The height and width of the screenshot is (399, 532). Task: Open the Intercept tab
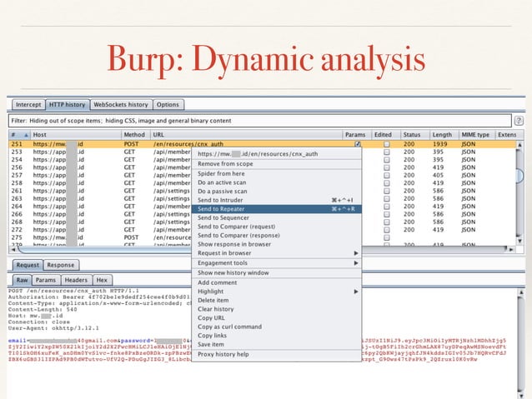coord(28,105)
